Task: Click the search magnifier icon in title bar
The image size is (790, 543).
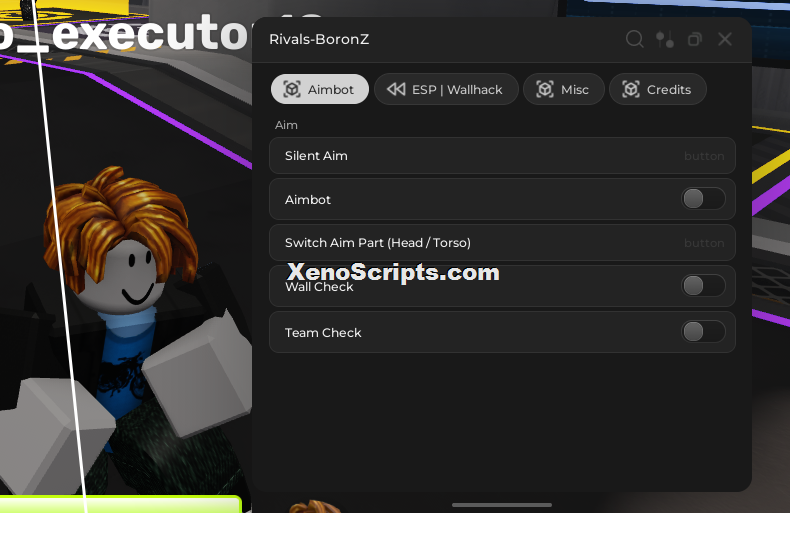Action: [x=634, y=39]
